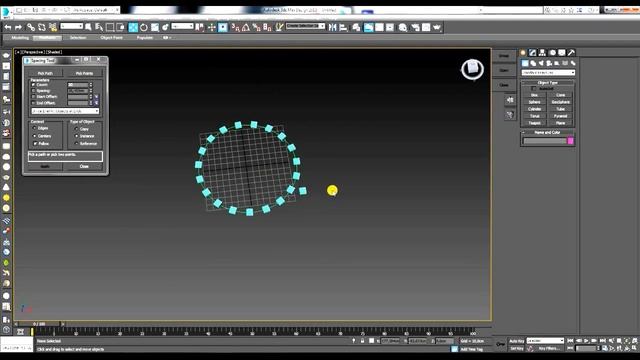Open the Material Editor icon

point(402,27)
